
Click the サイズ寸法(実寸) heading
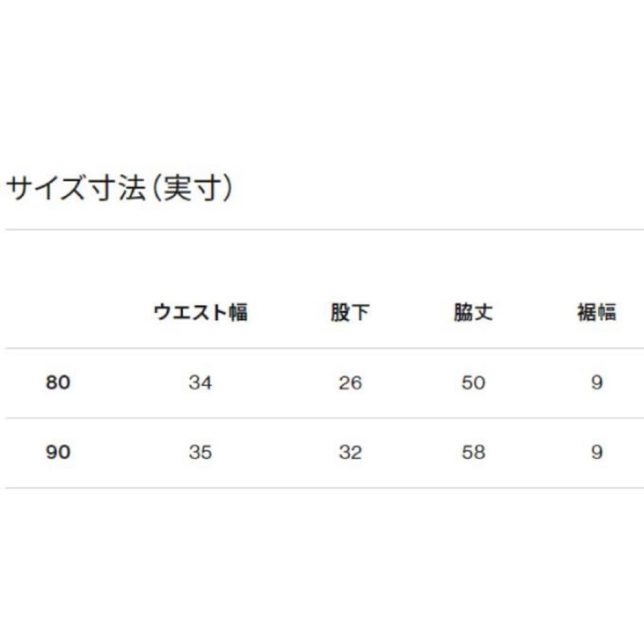point(119,188)
